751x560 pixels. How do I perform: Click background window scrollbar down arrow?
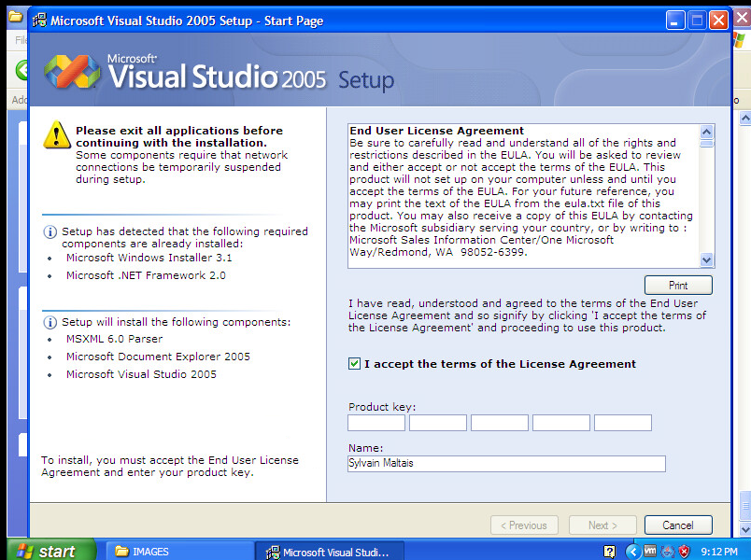(x=745, y=529)
